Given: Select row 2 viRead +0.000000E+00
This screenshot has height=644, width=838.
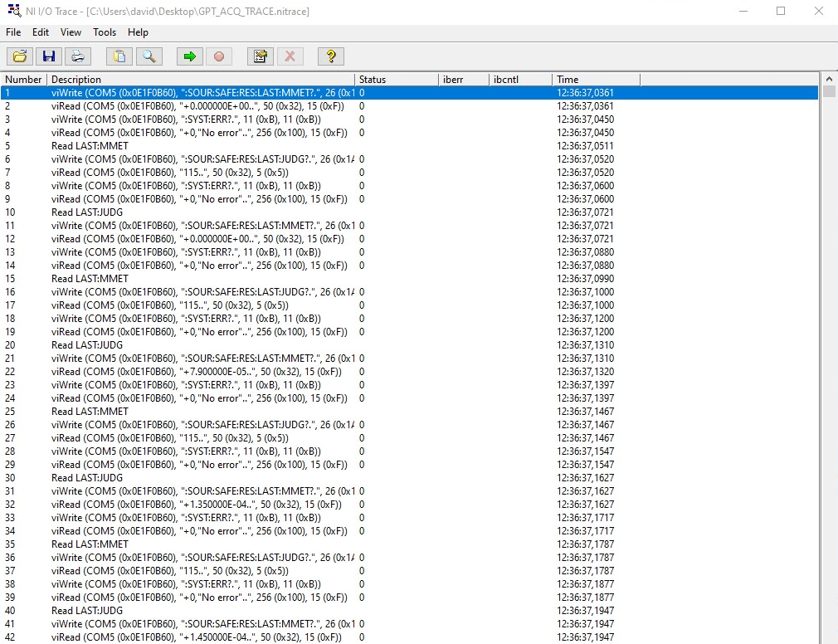Looking at the screenshot, I should (409, 106).
